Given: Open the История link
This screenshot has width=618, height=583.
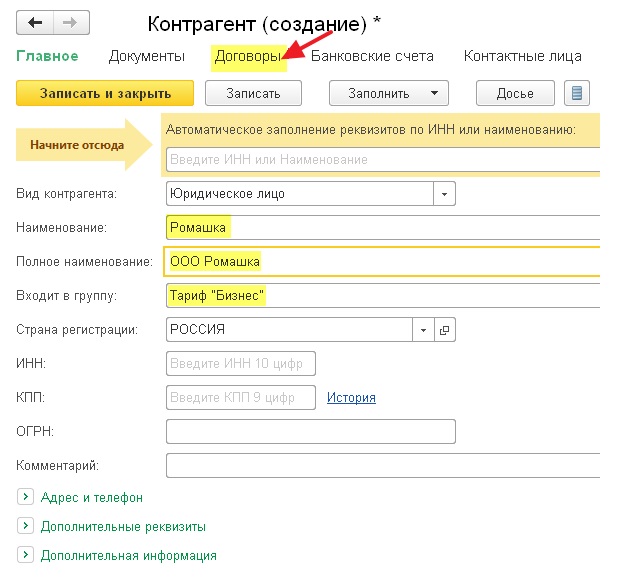Looking at the screenshot, I should [x=351, y=397].
